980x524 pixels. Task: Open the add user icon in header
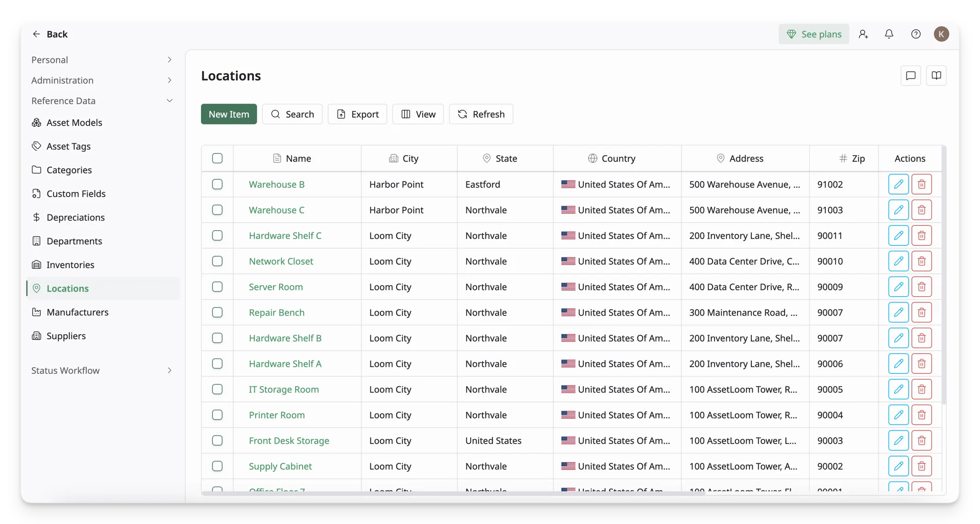click(863, 34)
